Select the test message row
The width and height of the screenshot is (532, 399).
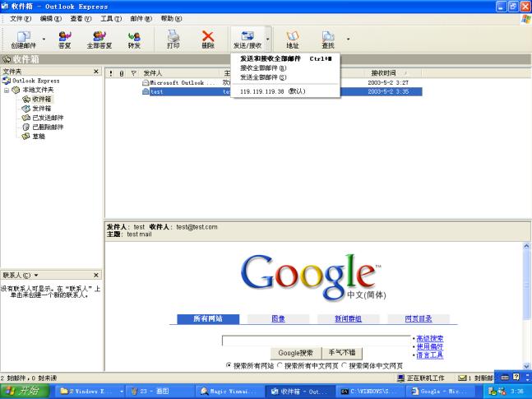(x=265, y=91)
